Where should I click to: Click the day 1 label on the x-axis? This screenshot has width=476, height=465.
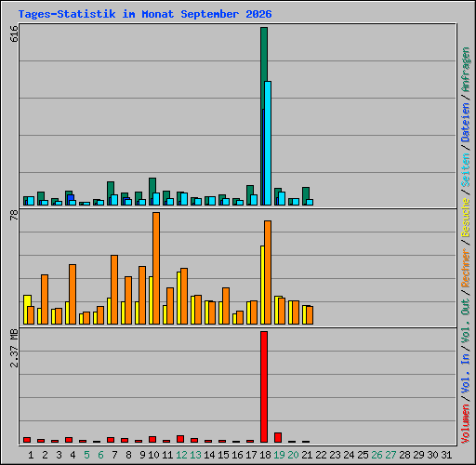click(x=31, y=455)
